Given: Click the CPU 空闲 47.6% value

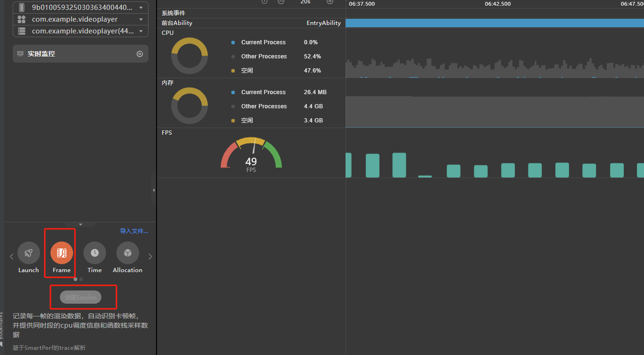Looking at the screenshot, I should 313,71.
